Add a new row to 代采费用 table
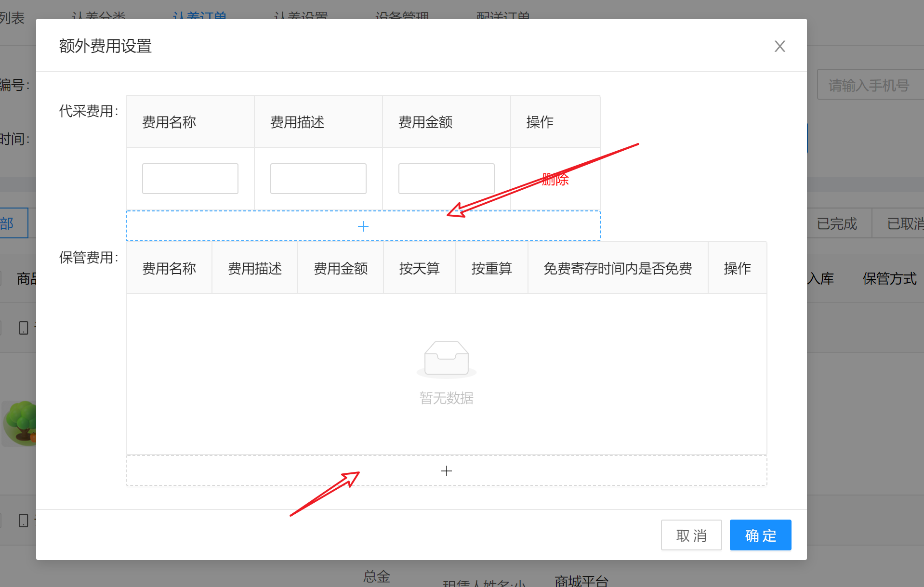924x587 pixels. click(x=363, y=226)
